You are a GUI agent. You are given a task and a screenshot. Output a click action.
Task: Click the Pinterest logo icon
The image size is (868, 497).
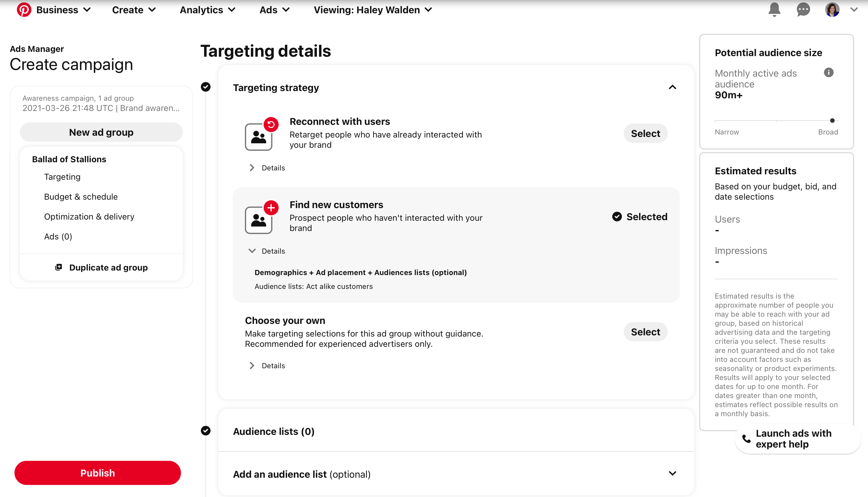tap(24, 10)
